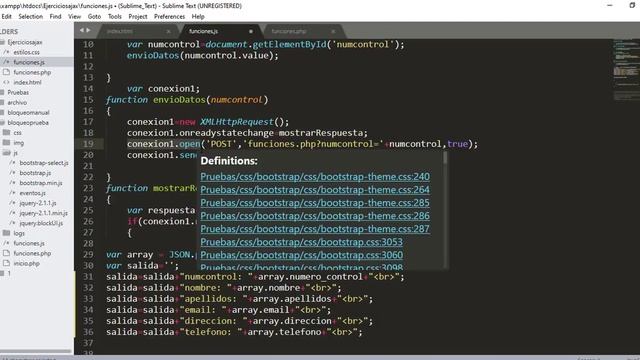Open the Find menu

pyautogui.click(x=56, y=16)
